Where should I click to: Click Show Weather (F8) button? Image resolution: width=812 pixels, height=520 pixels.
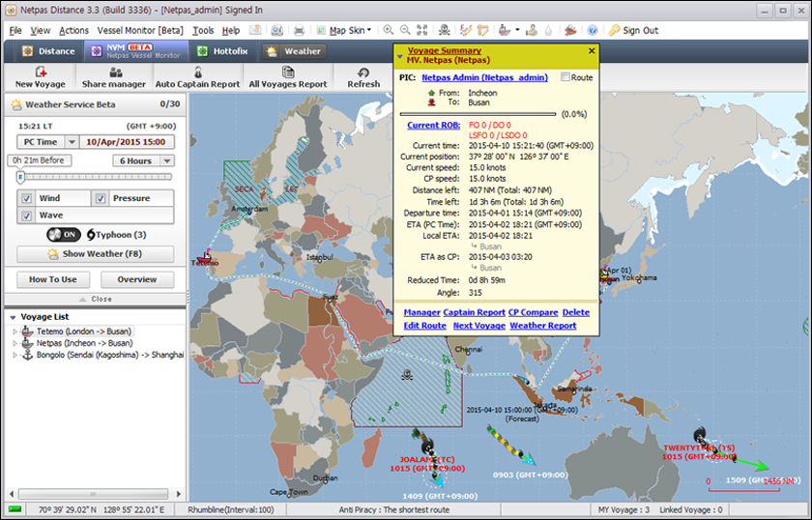pyautogui.click(x=96, y=254)
